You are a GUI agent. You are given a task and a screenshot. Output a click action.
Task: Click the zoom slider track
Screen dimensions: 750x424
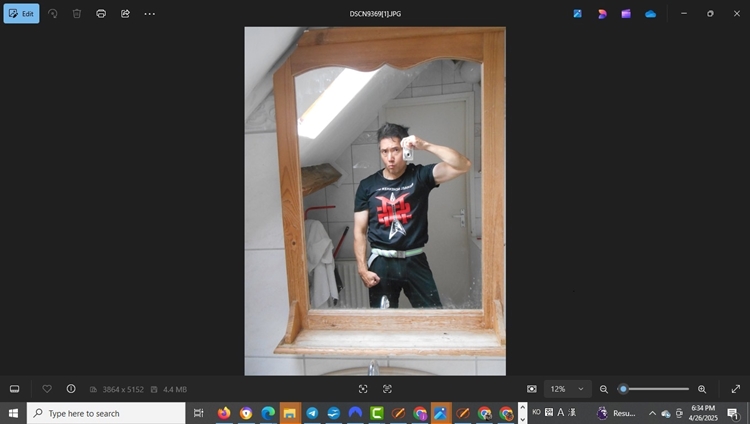655,389
